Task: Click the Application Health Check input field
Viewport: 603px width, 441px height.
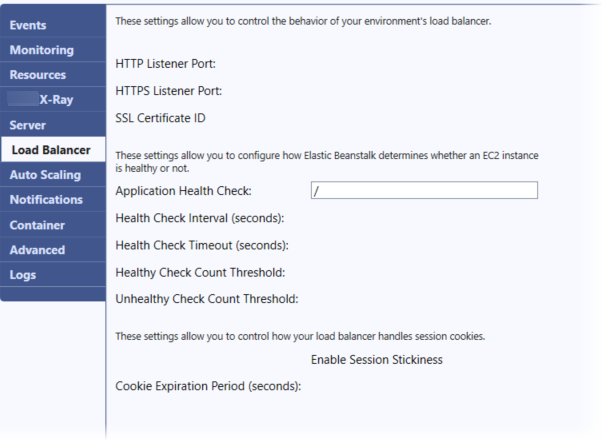Action: click(424, 190)
